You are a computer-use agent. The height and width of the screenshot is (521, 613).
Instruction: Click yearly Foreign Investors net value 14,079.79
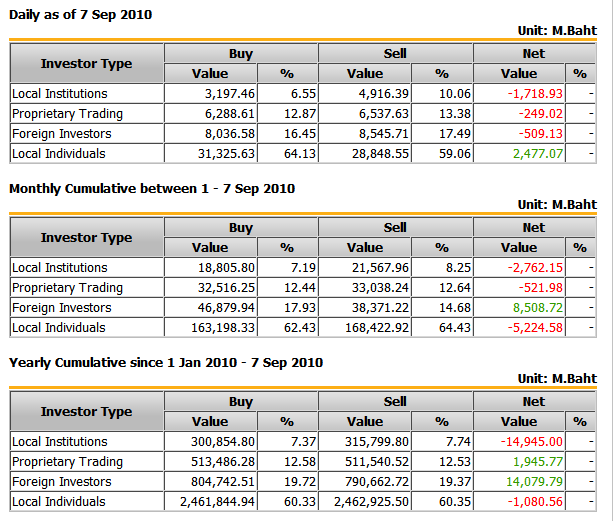(536, 482)
